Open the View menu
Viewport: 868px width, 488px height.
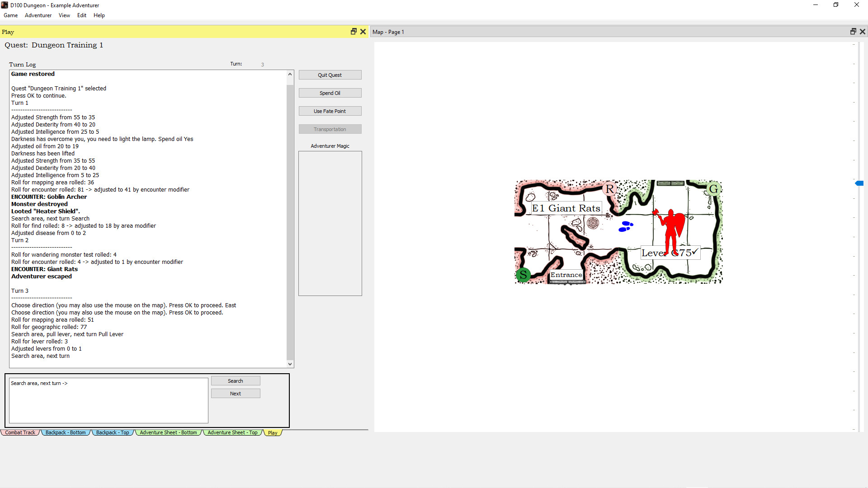64,15
